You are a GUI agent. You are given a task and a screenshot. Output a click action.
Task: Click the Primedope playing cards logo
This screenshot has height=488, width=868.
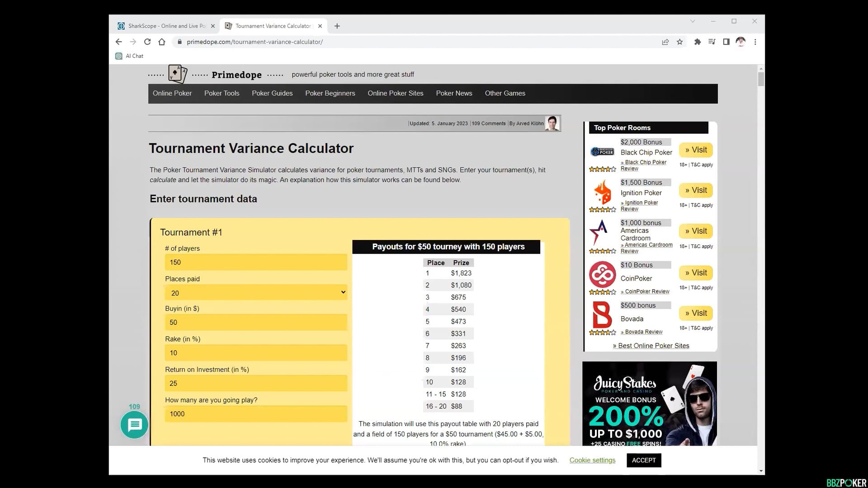(x=177, y=74)
